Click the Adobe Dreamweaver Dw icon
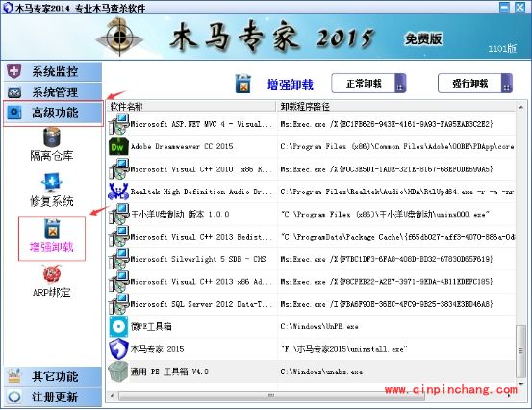Image resolution: width=532 pixels, height=410 pixels. (118, 146)
